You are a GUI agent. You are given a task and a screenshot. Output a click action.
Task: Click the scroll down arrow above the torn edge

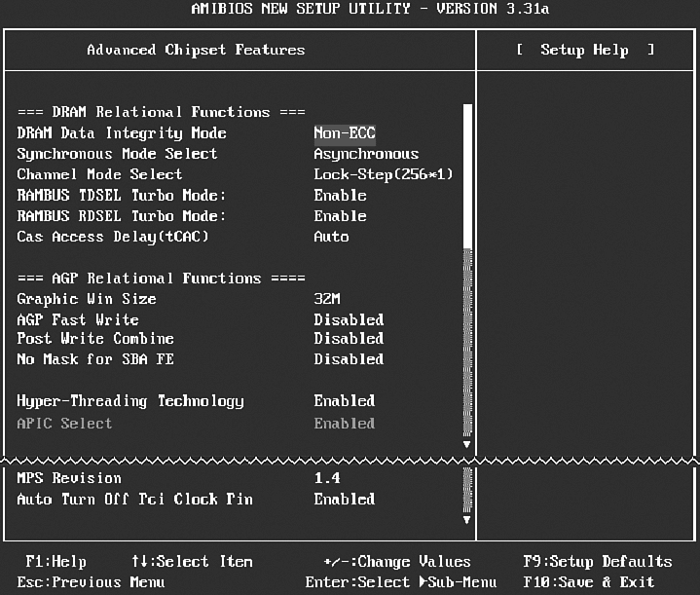[x=466, y=443]
